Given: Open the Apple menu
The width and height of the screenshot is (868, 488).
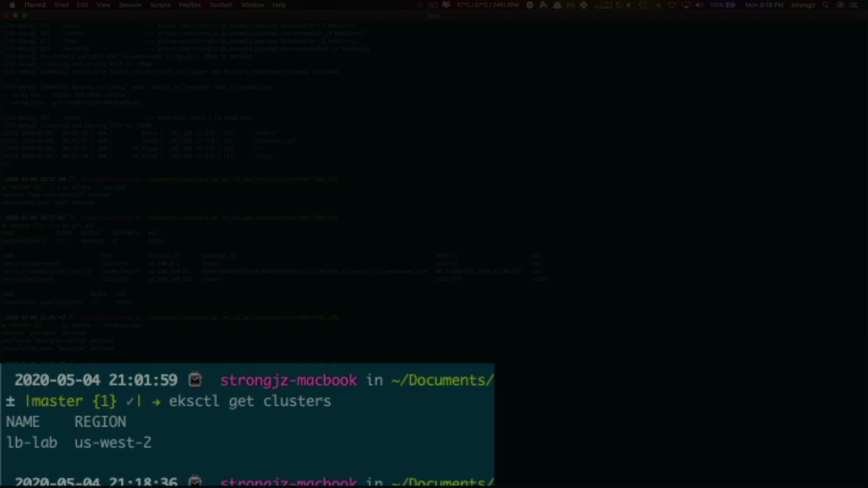Looking at the screenshot, I should [x=12, y=5].
